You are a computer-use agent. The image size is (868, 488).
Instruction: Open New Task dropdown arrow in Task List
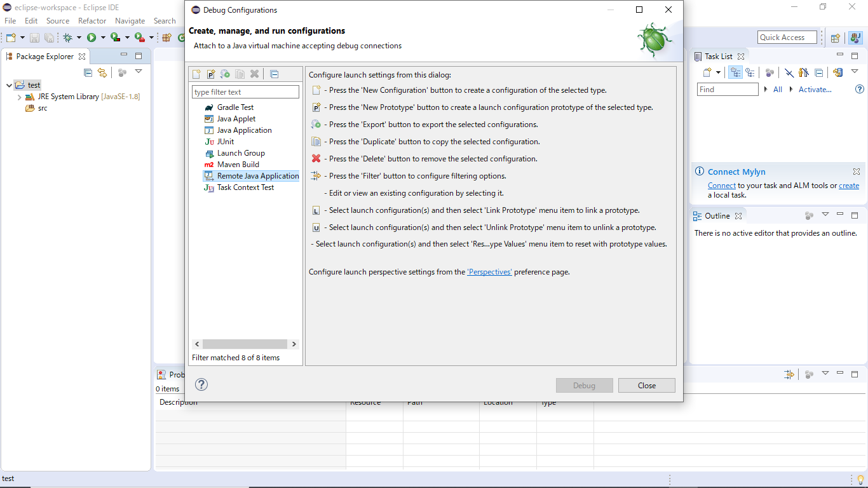[x=718, y=73]
